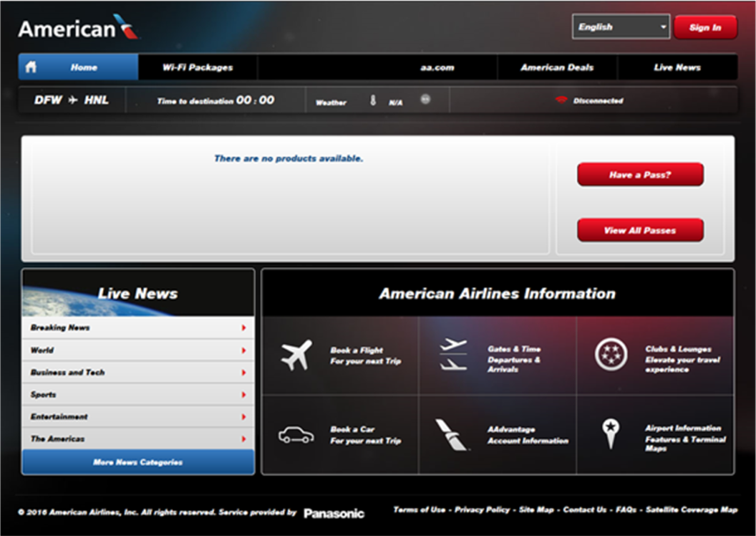Click the American Airlines logo
Image resolution: width=756 pixels, height=536 pixels.
click(x=78, y=27)
